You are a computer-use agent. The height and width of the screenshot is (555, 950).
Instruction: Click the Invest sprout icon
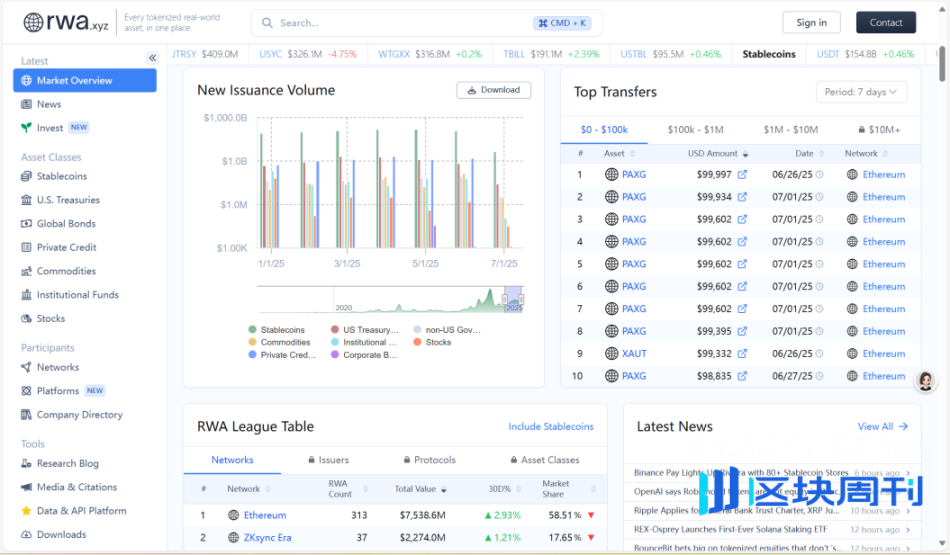point(26,128)
